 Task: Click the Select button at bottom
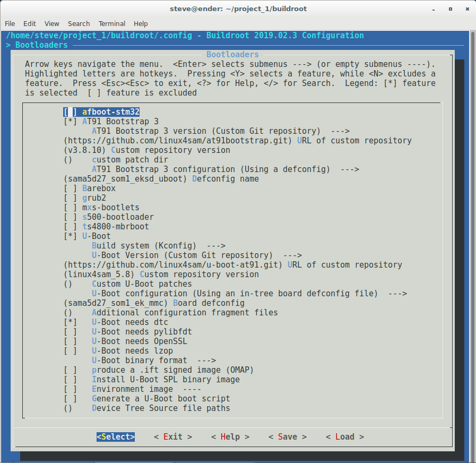pyautogui.click(x=116, y=436)
